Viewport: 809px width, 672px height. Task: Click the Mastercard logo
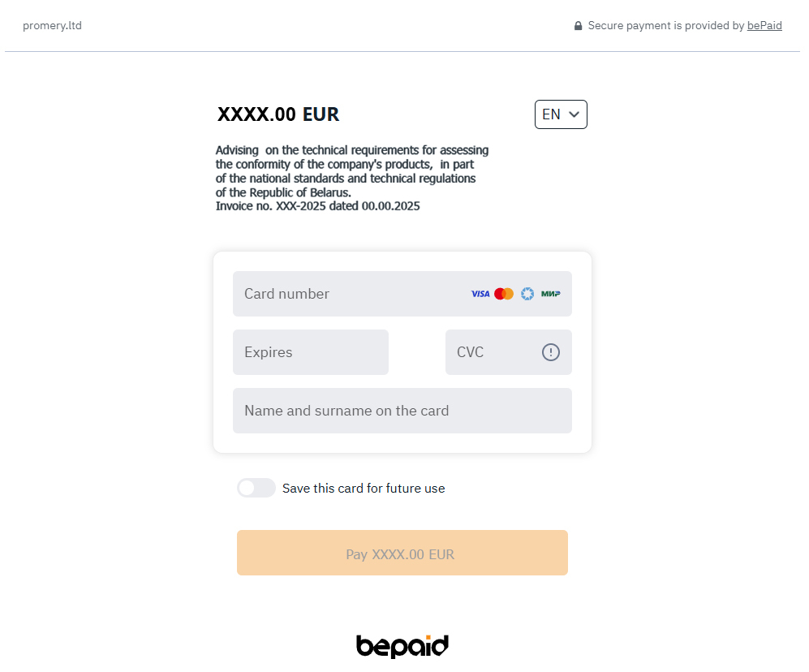tap(504, 294)
